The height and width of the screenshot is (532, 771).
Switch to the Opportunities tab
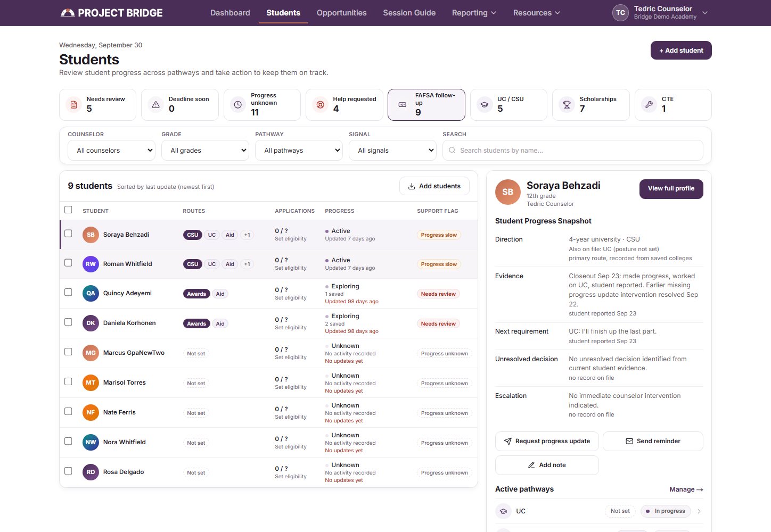click(342, 13)
